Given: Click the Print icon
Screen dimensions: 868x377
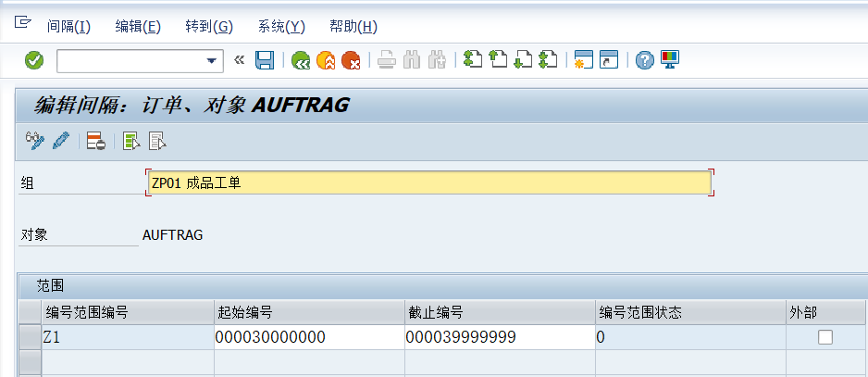Looking at the screenshot, I should pyautogui.click(x=387, y=60).
